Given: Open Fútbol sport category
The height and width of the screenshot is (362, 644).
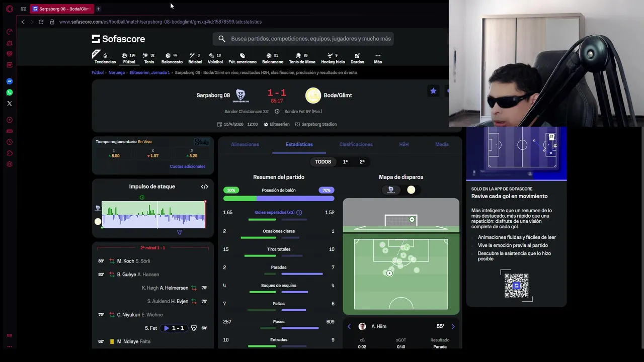Looking at the screenshot, I should [129, 58].
